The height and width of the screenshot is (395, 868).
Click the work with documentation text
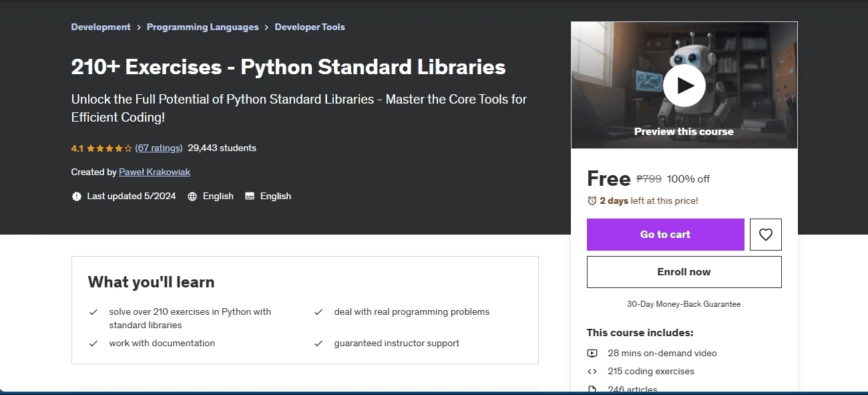162,344
